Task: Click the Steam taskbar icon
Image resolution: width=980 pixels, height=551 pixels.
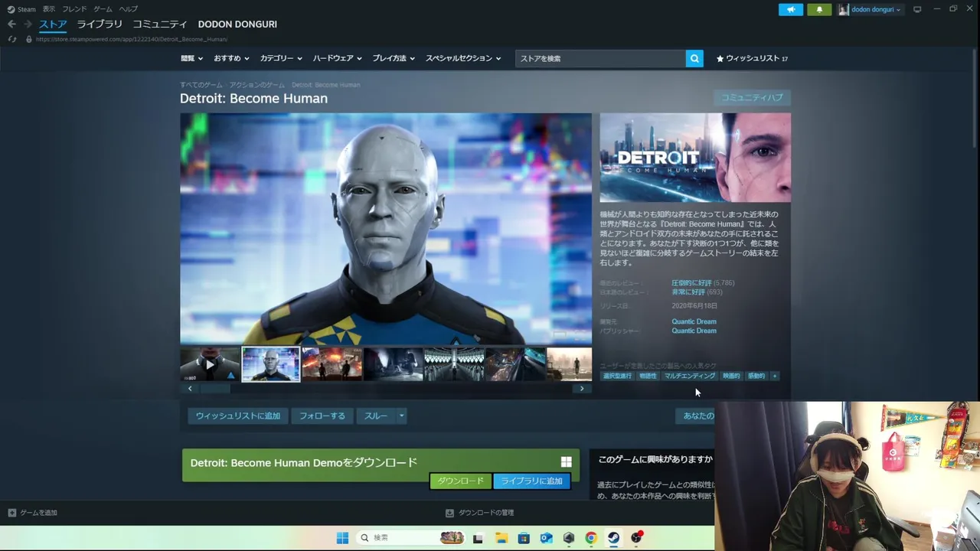Action: coord(613,538)
